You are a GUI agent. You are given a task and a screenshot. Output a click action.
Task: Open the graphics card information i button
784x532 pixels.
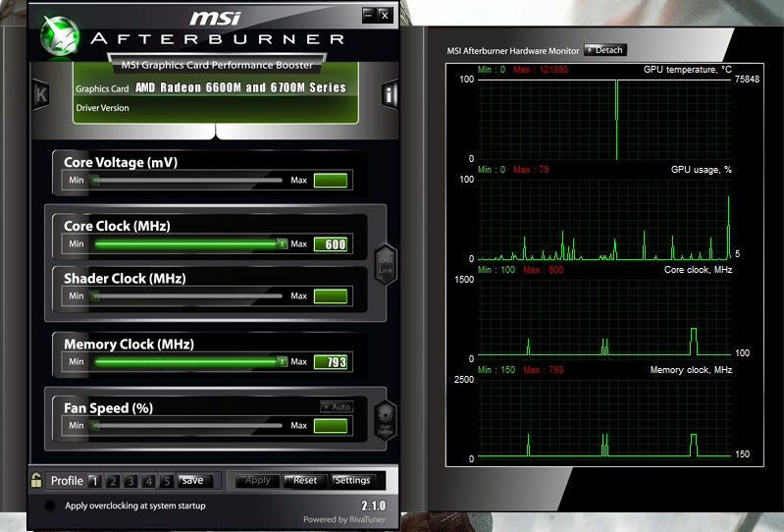pyautogui.click(x=390, y=94)
